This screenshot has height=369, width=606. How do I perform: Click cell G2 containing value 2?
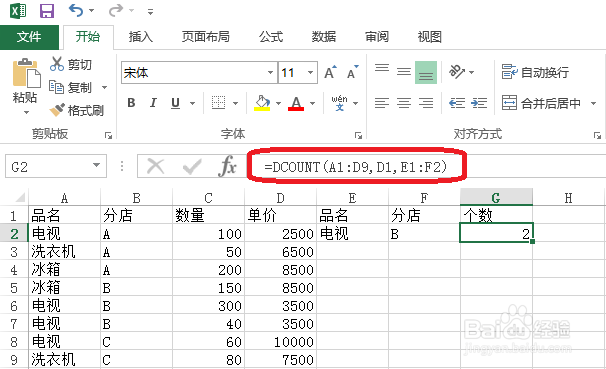tap(496, 233)
